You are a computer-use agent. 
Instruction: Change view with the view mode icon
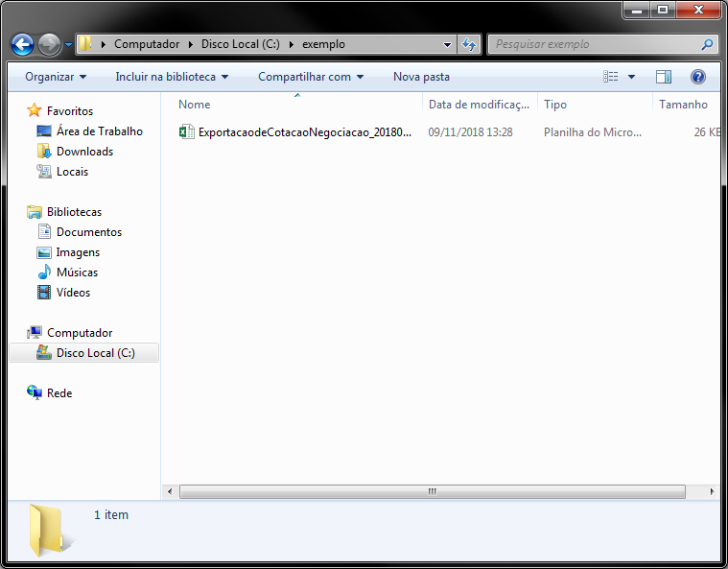coord(611,77)
